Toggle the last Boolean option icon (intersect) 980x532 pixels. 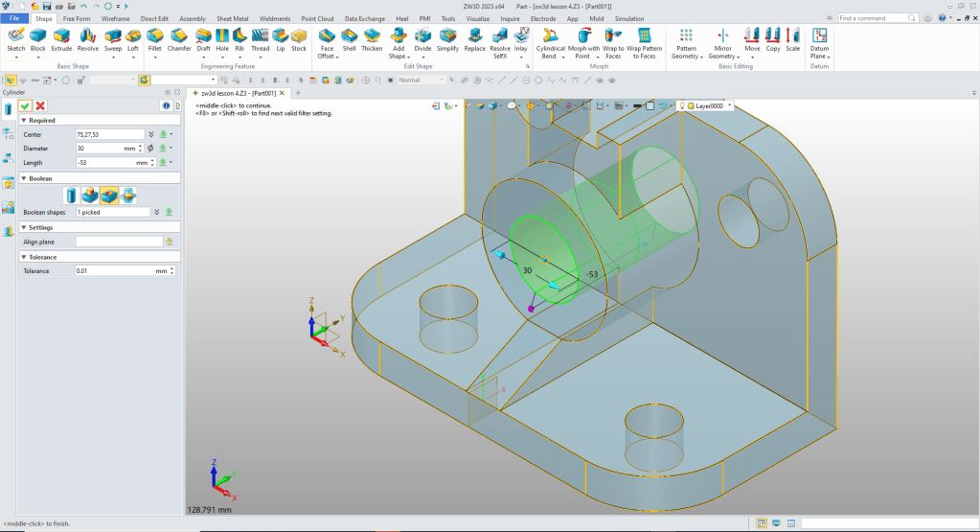click(129, 196)
